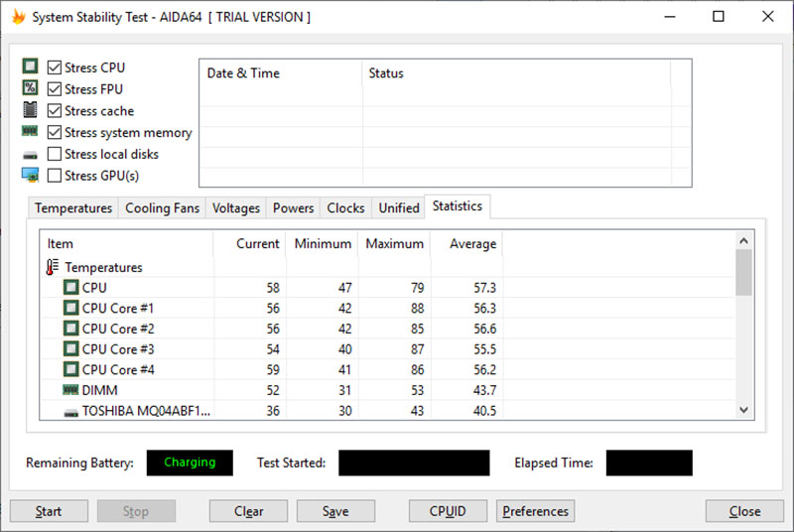Click the disk drive icon beside Stress local disks
This screenshot has width=794, height=532.
click(31, 156)
